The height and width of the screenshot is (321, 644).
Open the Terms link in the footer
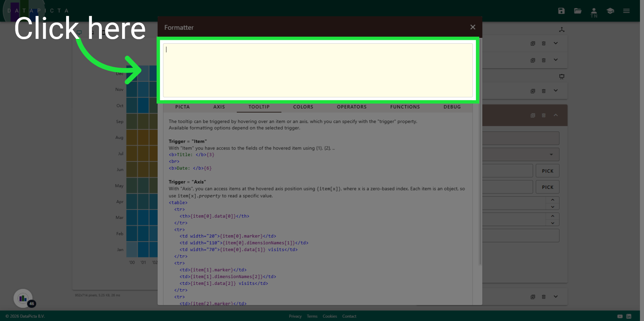pos(312,316)
